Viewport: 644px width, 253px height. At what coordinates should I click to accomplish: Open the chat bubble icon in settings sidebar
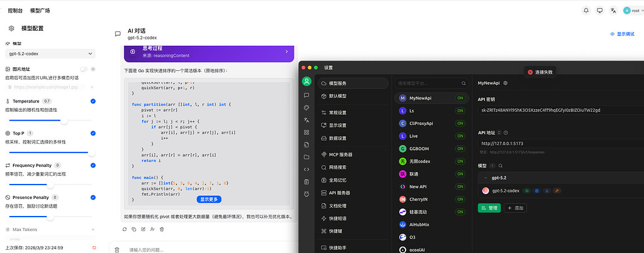click(x=306, y=95)
